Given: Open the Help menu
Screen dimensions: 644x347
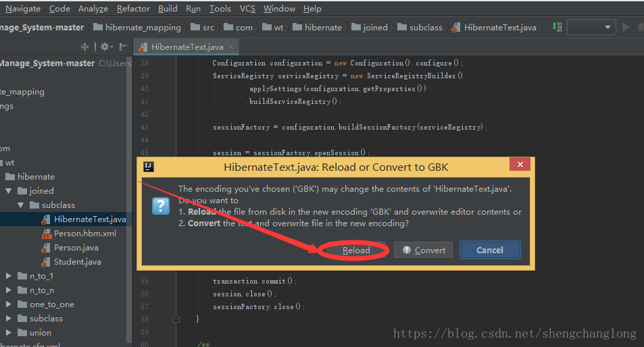Looking at the screenshot, I should tap(312, 9).
